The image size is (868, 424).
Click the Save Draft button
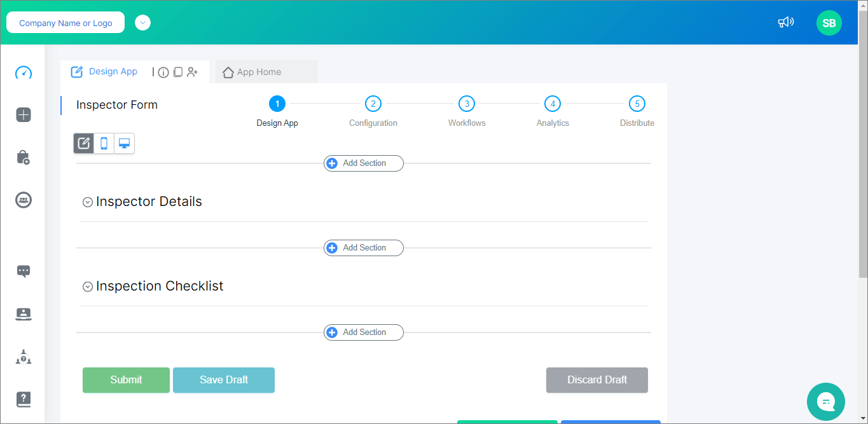tap(223, 380)
